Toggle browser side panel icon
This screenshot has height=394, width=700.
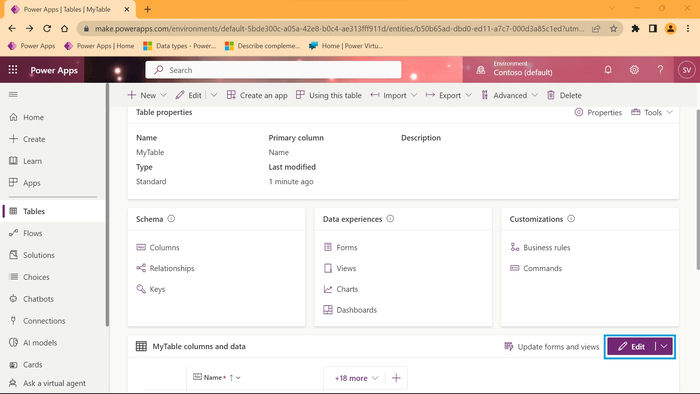pyautogui.click(x=653, y=29)
